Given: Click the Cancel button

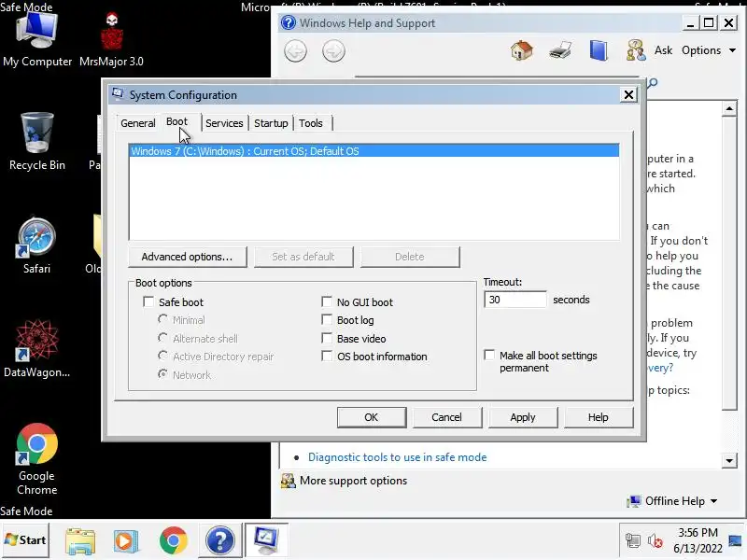Looking at the screenshot, I should tap(447, 417).
